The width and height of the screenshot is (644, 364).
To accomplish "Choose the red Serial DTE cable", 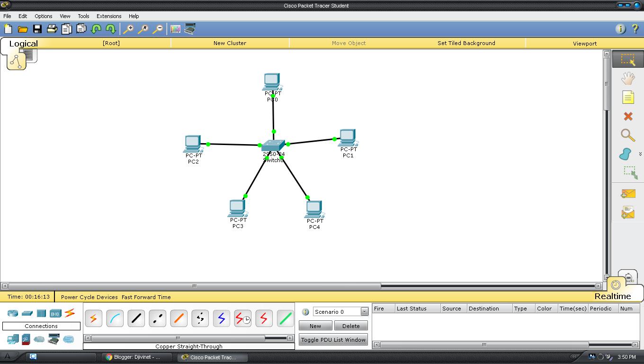I will (x=264, y=318).
